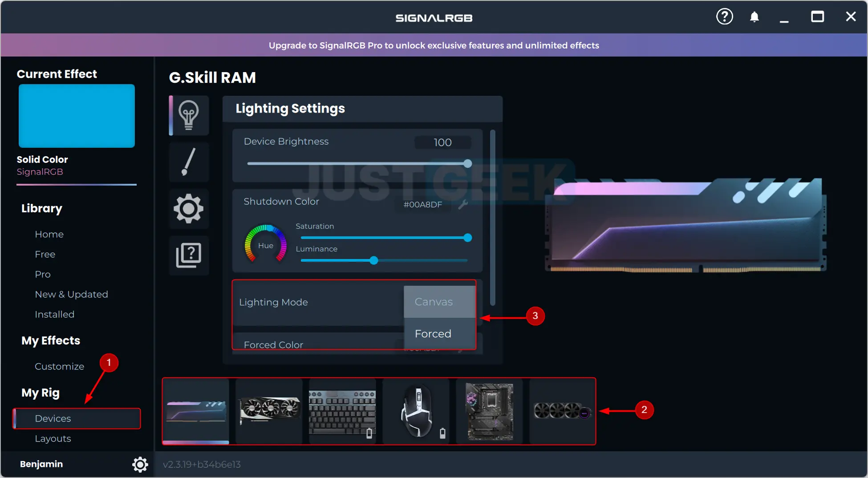Open Home in the Library
This screenshot has height=478, width=868.
pyautogui.click(x=49, y=234)
